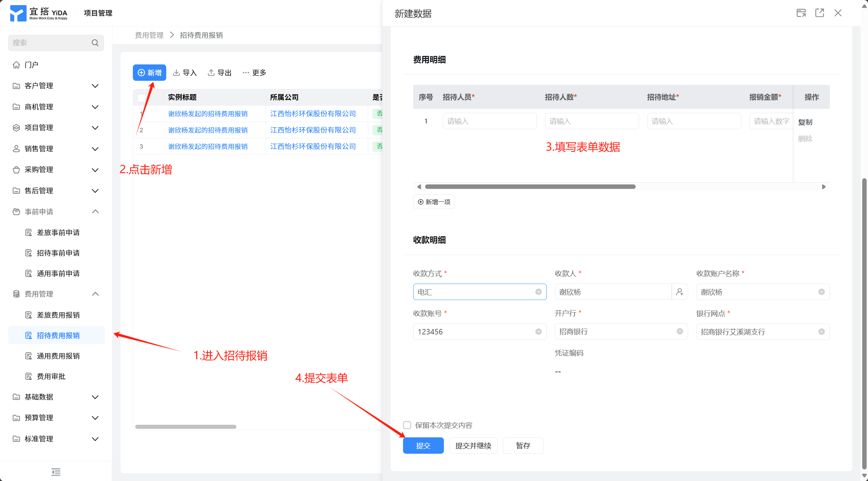Click the person selector icon beside 收款人
Image resolution: width=868 pixels, height=481 pixels.
coord(680,292)
